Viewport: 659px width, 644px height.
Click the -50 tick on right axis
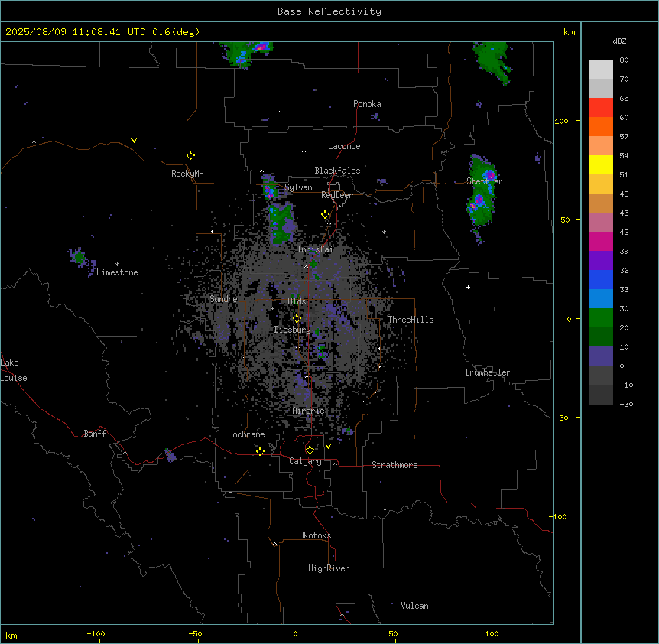point(561,418)
